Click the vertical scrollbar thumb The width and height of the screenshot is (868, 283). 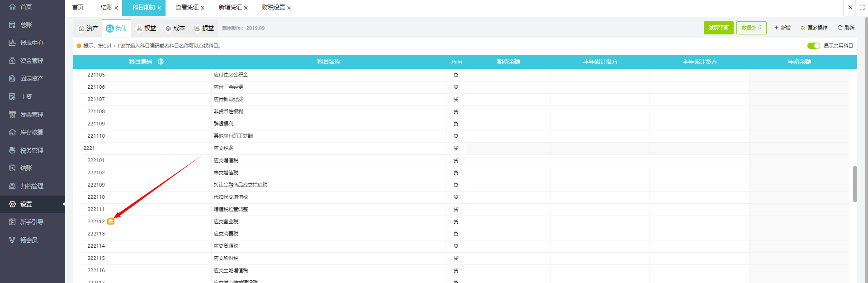click(x=855, y=184)
